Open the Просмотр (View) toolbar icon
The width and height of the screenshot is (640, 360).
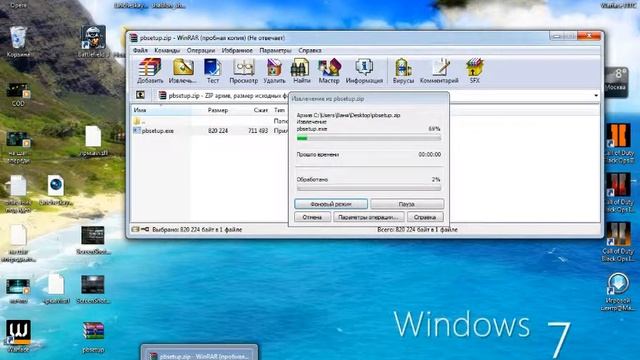(244, 71)
